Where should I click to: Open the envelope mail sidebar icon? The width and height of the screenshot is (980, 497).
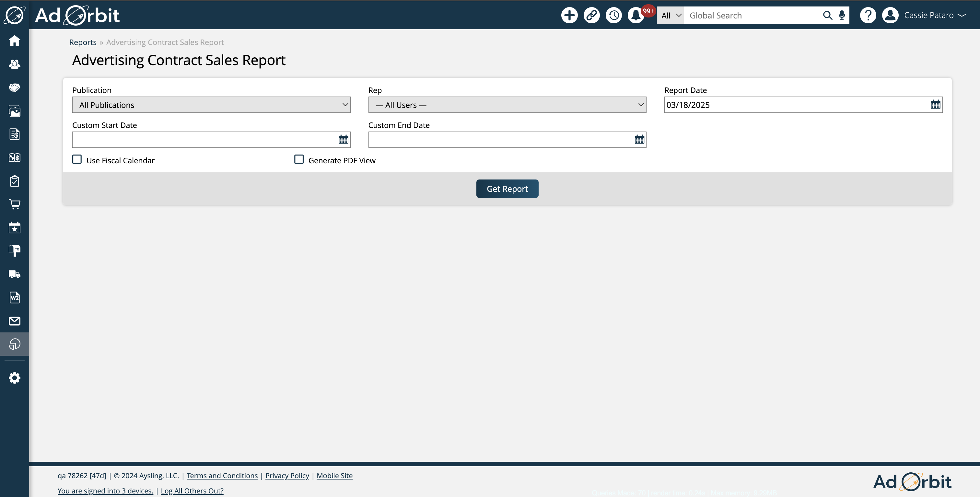pyautogui.click(x=15, y=321)
